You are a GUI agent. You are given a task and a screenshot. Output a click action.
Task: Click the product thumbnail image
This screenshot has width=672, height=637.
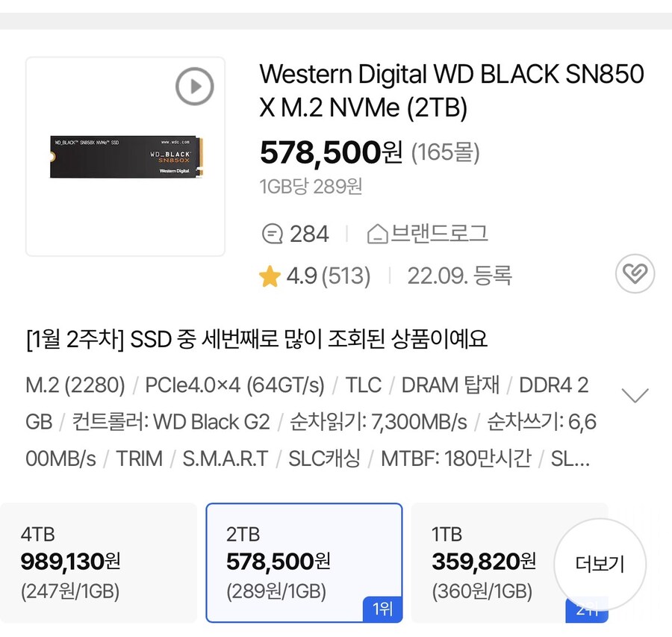(x=125, y=157)
